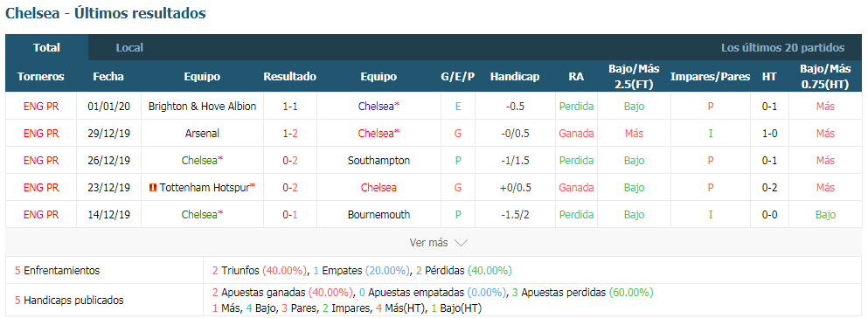Click the 0-2 result versus Southampton

(290, 161)
